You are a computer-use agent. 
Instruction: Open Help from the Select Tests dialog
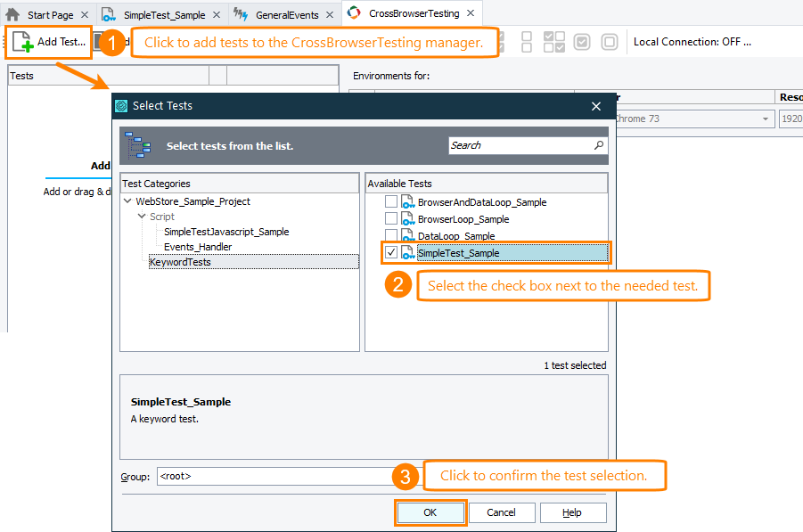coord(572,512)
